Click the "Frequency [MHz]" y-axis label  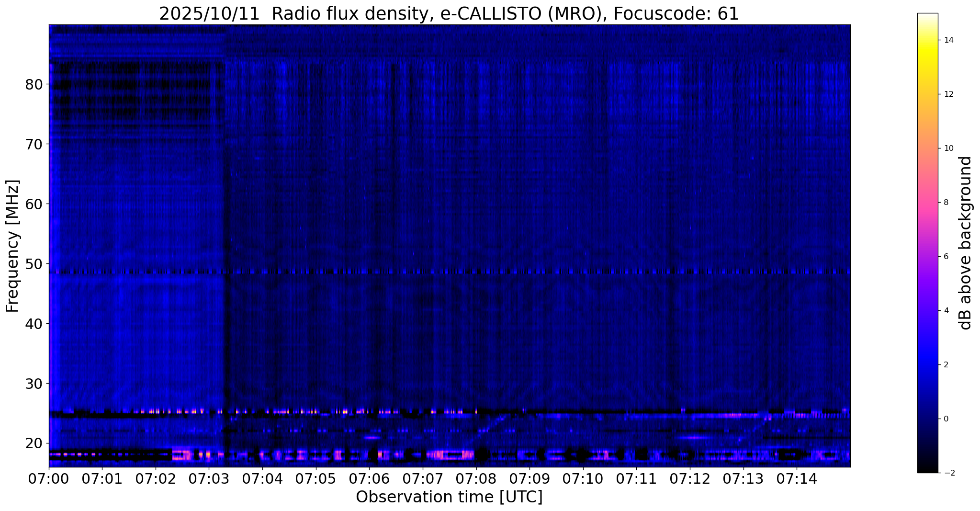[13, 246]
